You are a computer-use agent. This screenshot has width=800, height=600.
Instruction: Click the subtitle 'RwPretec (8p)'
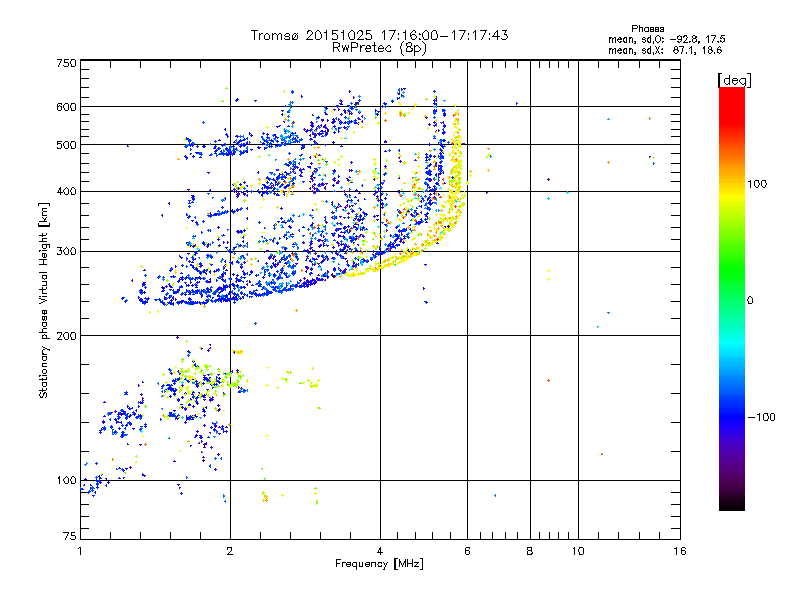click(379, 48)
